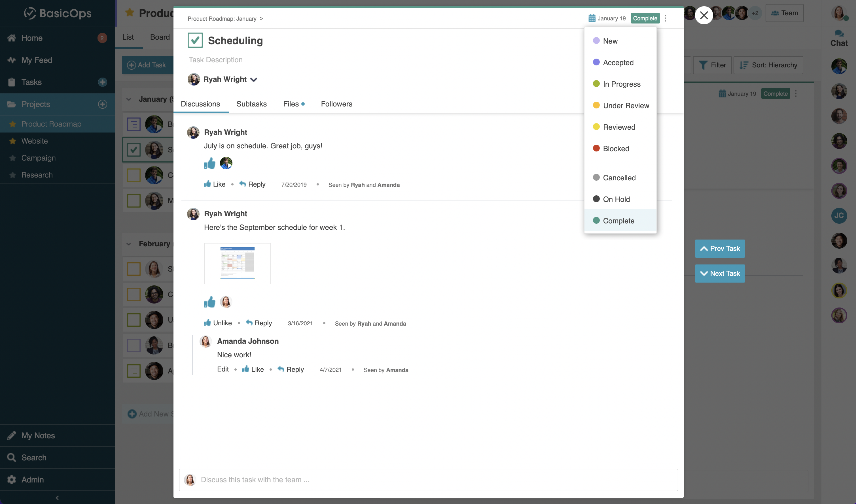Expand the Ryah Wright assignee dropdown
Viewport: 856px width, 504px height.
[x=254, y=80]
